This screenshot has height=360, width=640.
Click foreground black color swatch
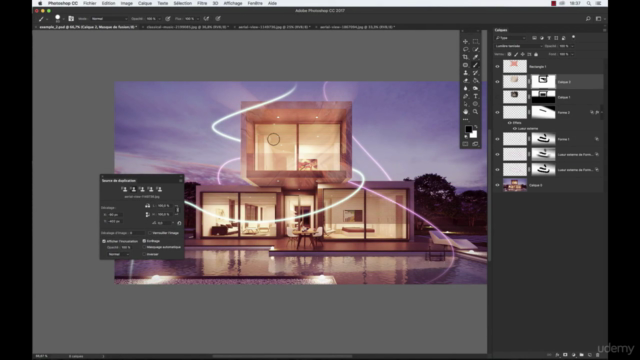(x=468, y=129)
